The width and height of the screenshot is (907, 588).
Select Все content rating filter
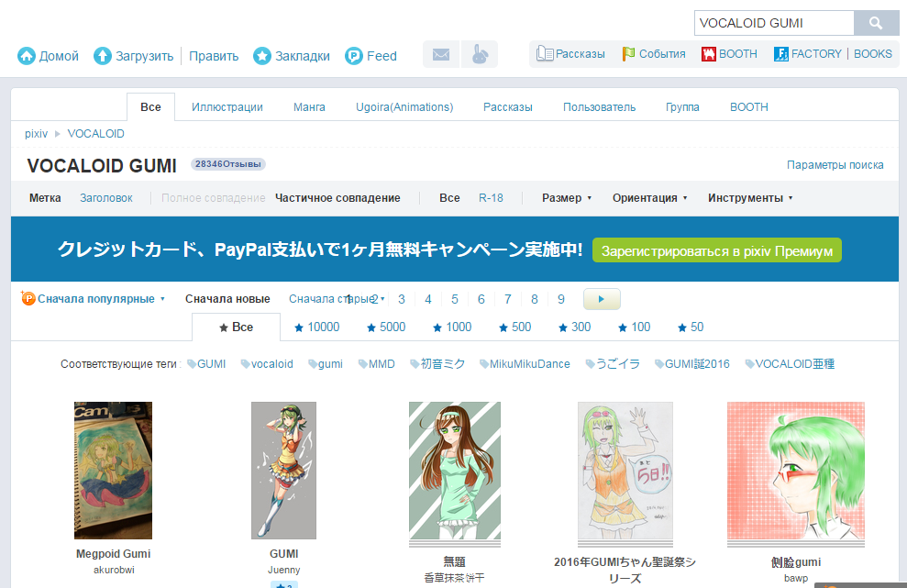coord(449,198)
